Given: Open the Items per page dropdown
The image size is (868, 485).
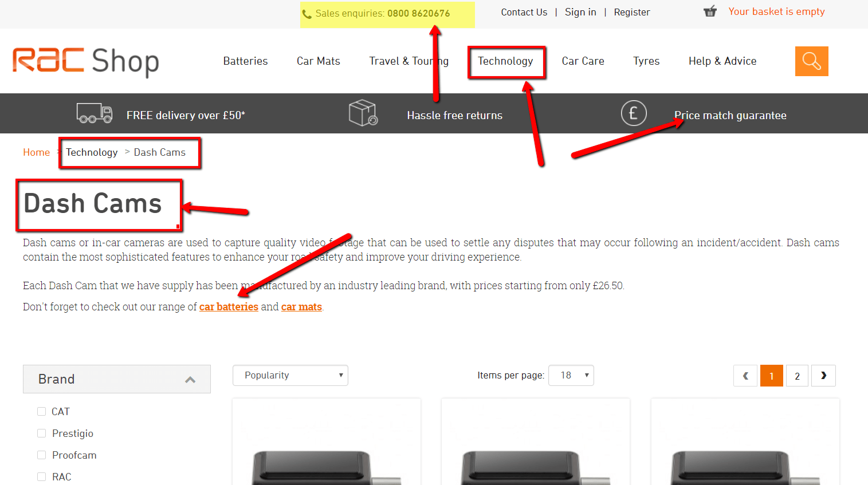Looking at the screenshot, I should coord(571,375).
